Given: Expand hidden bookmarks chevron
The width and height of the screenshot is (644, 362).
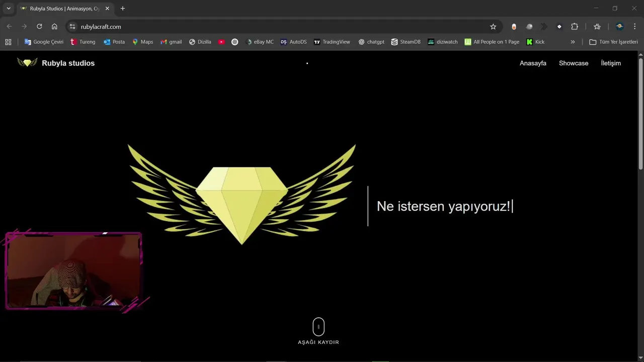Looking at the screenshot, I should (573, 42).
